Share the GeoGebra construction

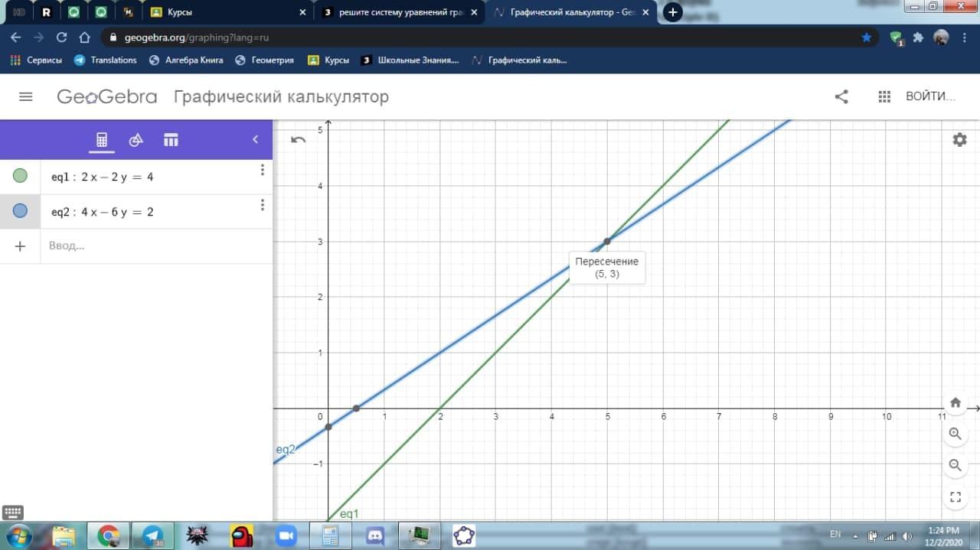[x=841, y=97]
